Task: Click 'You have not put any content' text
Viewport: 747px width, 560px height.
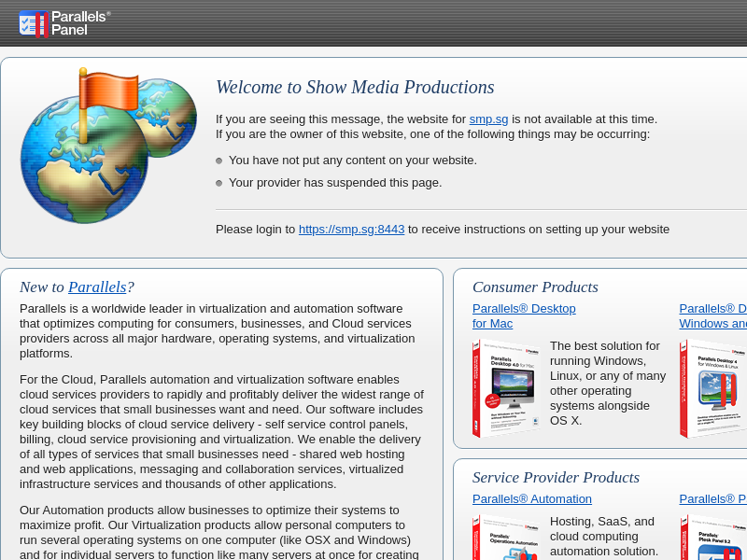Action: pos(353,161)
